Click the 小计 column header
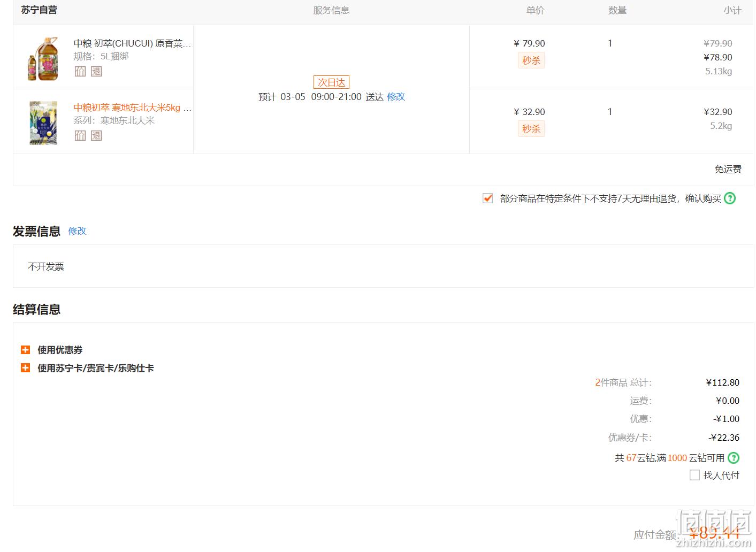The height and width of the screenshot is (552, 756). (732, 10)
